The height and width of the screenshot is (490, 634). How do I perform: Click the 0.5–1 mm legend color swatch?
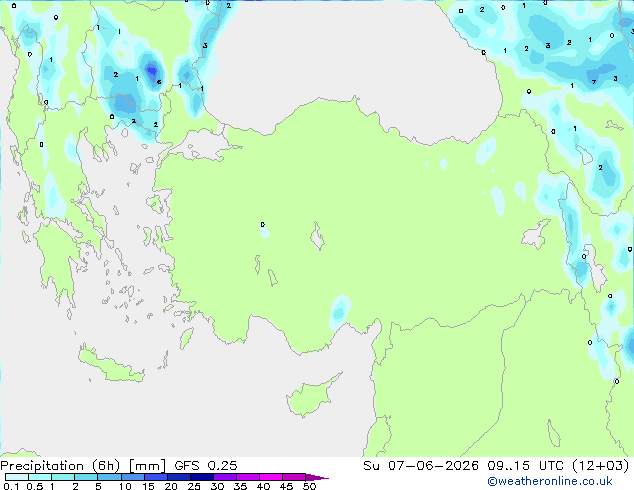click(40, 477)
